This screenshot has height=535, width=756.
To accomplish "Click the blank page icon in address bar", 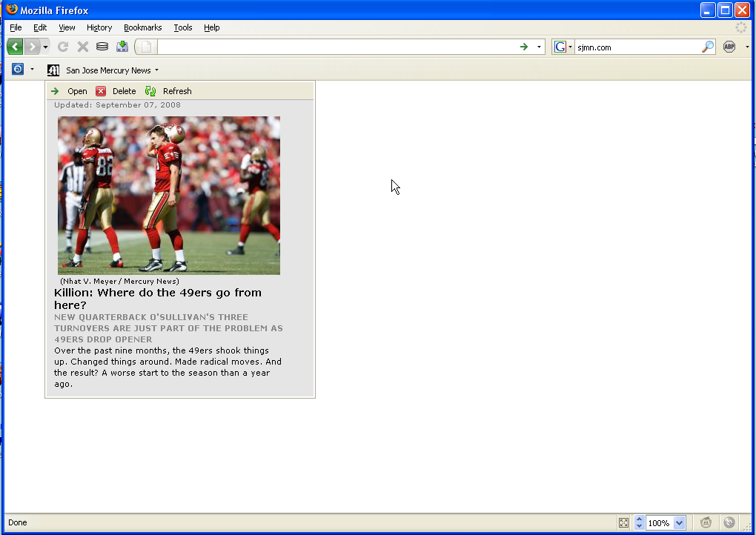I will [x=146, y=47].
